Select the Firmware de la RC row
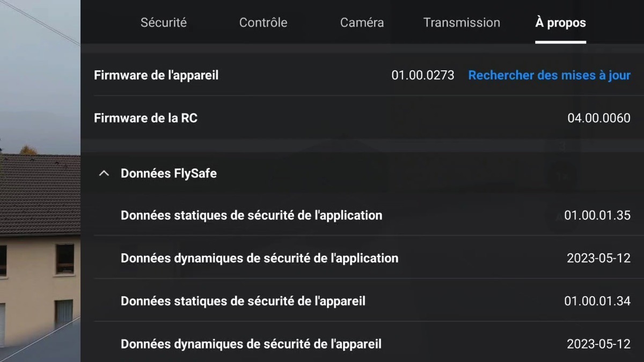This screenshot has height=362, width=644. pyautogui.click(x=362, y=118)
